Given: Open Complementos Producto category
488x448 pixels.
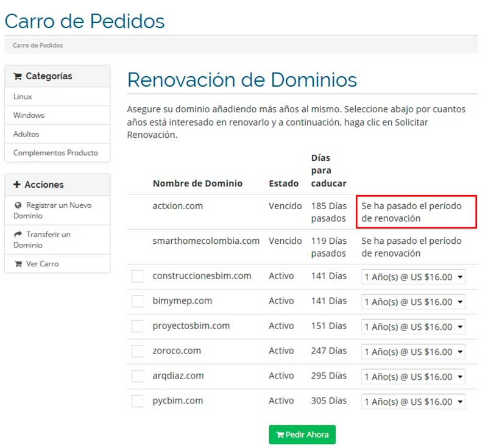Looking at the screenshot, I should [58, 152].
